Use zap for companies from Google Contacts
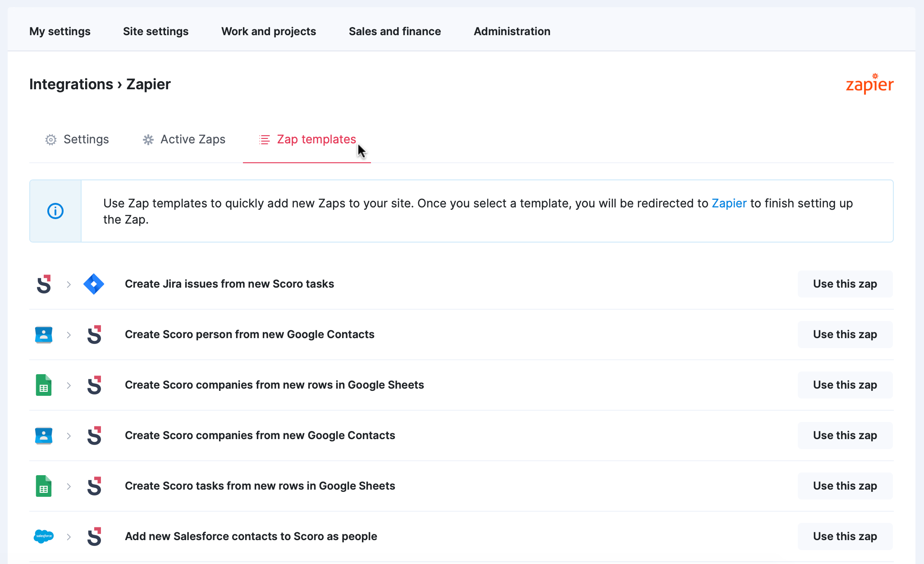This screenshot has width=924, height=564. pyautogui.click(x=845, y=436)
